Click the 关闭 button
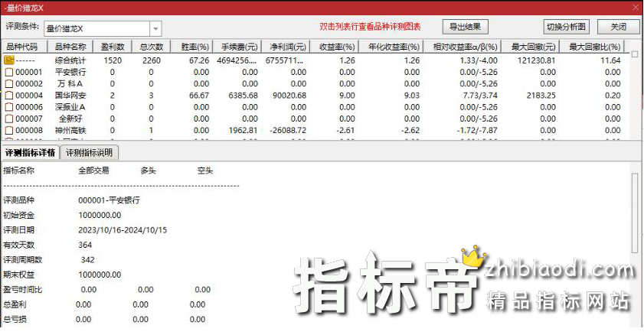The width and height of the screenshot is (644, 335). (619, 27)
